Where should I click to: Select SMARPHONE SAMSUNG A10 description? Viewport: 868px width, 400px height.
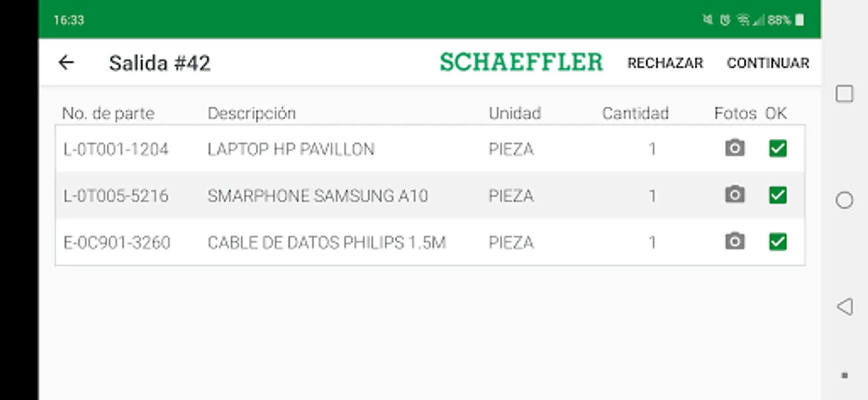point(317,196)
